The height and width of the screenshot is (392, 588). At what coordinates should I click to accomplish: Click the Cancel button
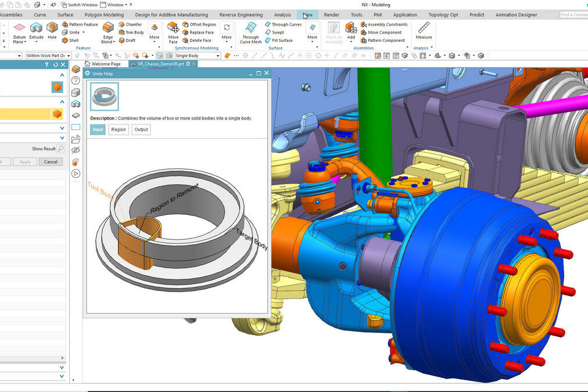[x=51, y=162]
